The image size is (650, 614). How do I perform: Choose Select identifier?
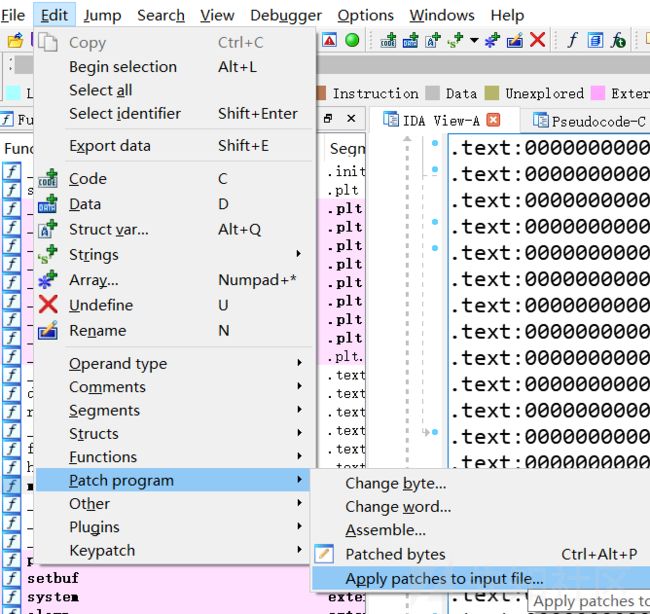173,113
